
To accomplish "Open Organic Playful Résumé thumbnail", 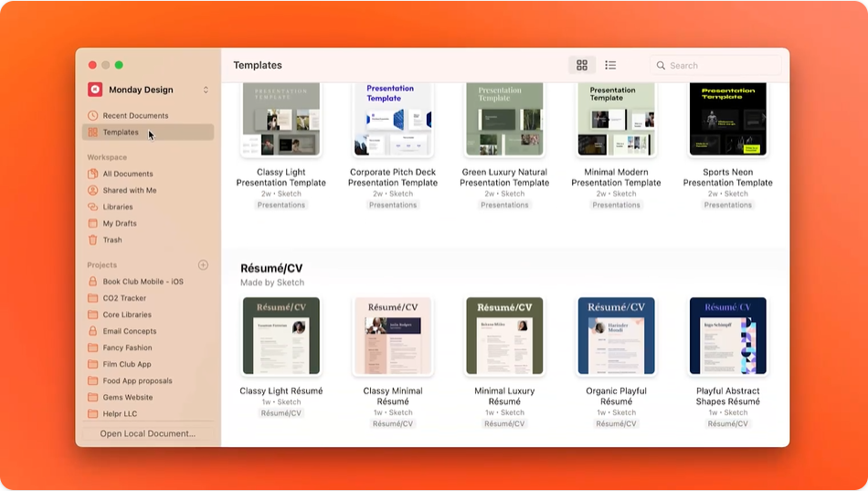I will (616, 336).
